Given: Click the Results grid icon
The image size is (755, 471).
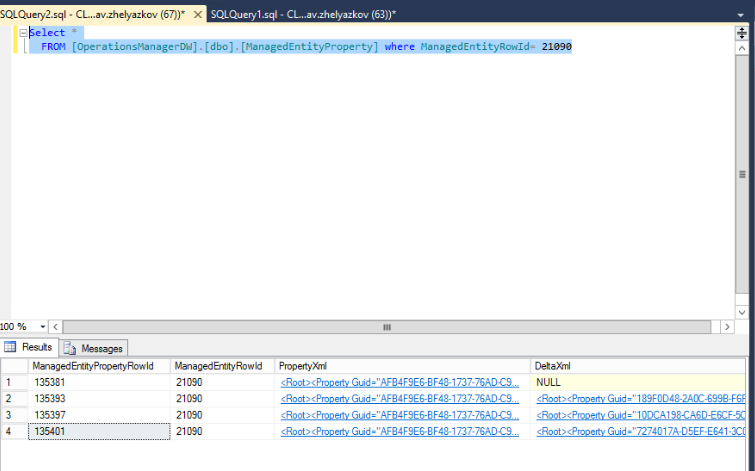Looking at the screenshot, I should pos(10,348).
